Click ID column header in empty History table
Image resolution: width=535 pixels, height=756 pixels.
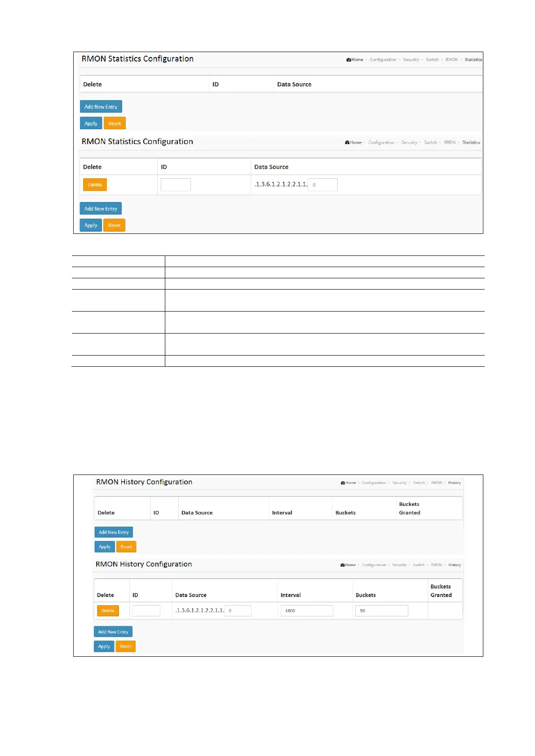(x=156, y=513)
